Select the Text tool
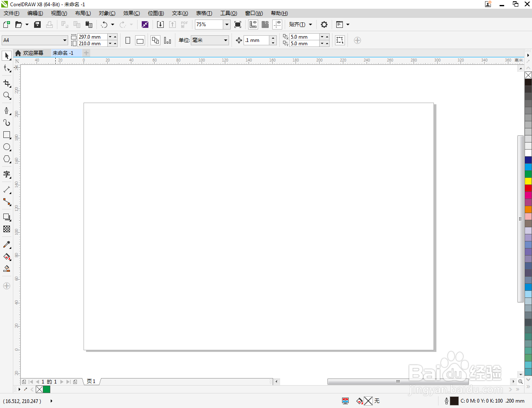 [7, 175]
